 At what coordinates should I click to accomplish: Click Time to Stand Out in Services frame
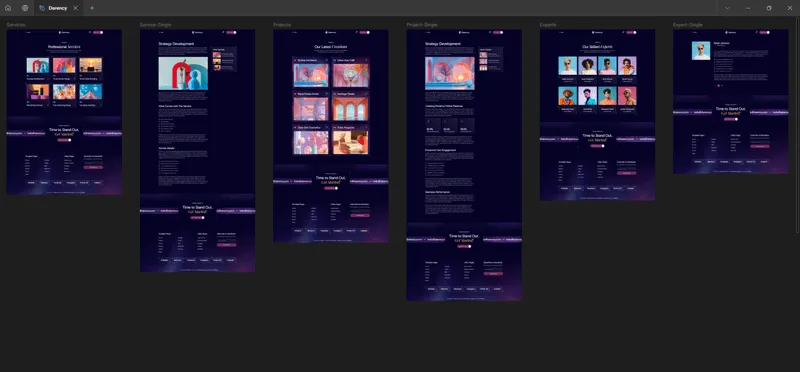coord(64,130)
